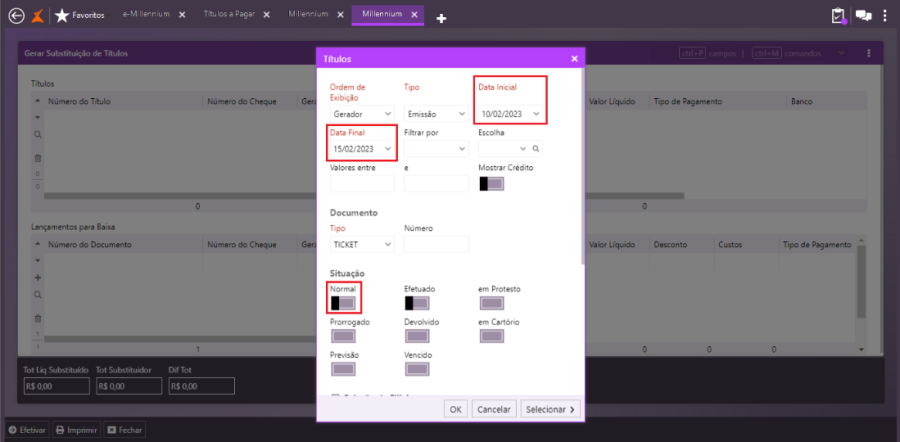Toggle the Normal situação switch
The image size is (900, 442).
(343, 303)
